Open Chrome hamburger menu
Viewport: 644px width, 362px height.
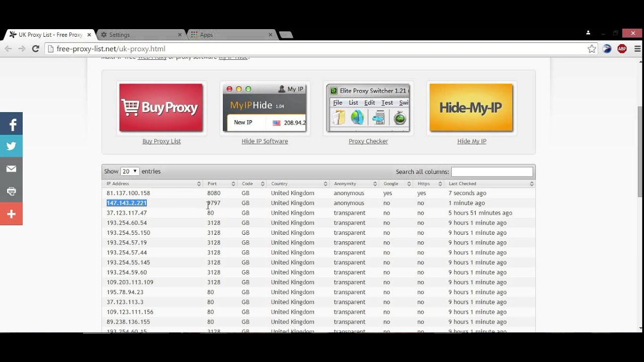coord(637,49)
